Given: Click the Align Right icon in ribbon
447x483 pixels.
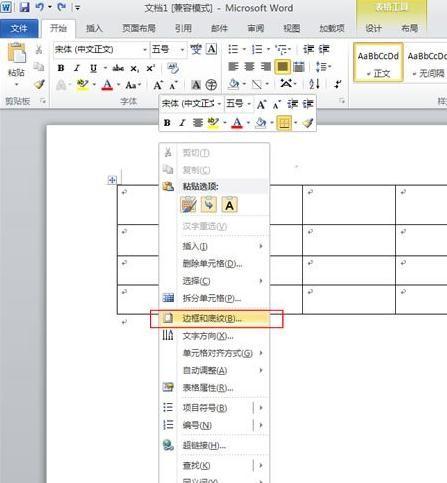Looking at the screenshot, I should [x=265, y=67].
